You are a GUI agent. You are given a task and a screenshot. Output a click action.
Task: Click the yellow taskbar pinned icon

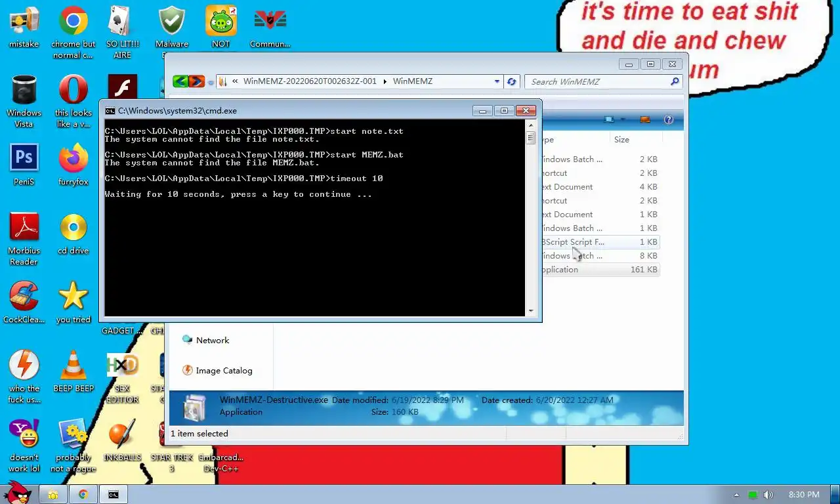point(53,495)
